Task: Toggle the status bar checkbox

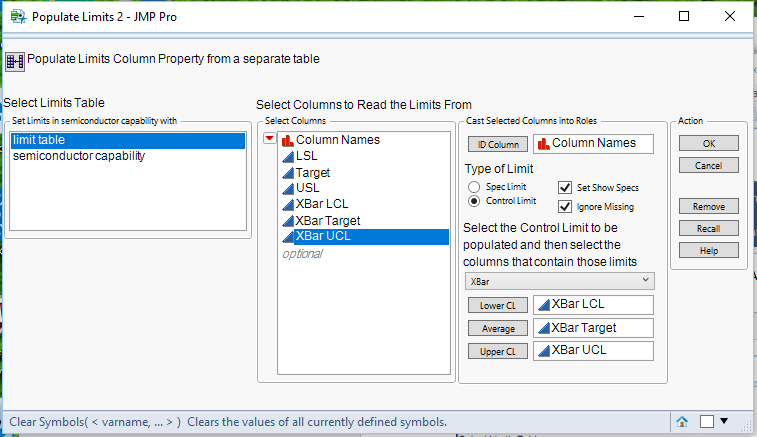Action: (707, 421)
